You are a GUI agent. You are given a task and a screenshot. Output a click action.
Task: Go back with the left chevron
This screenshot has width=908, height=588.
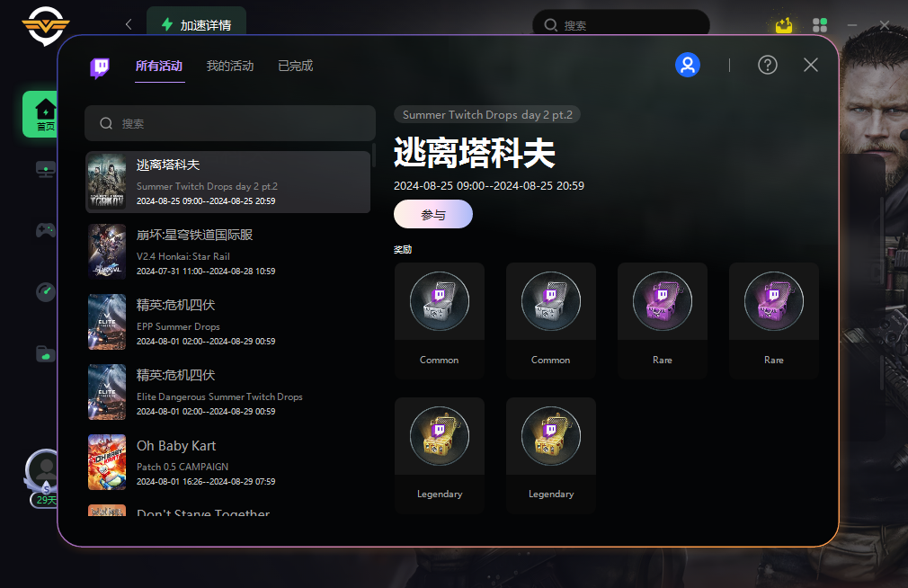(x=129, y=24)
